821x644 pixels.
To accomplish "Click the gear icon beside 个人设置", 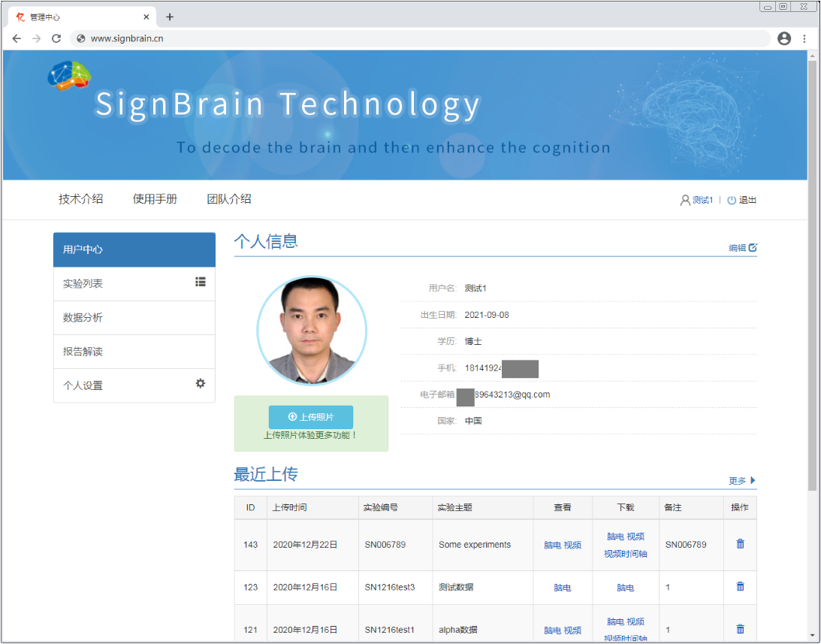I will coord(200,384).
